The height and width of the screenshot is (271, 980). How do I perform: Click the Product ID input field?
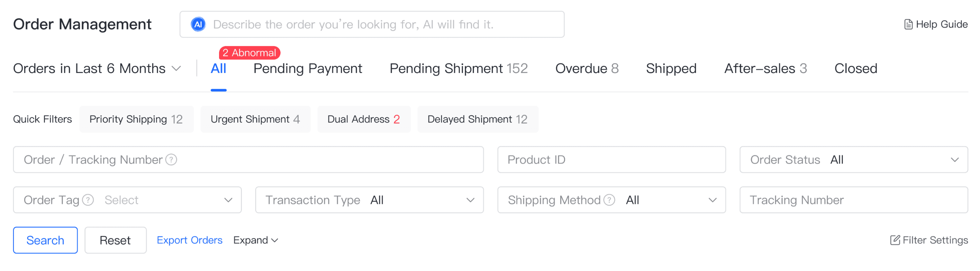point(611,160)
